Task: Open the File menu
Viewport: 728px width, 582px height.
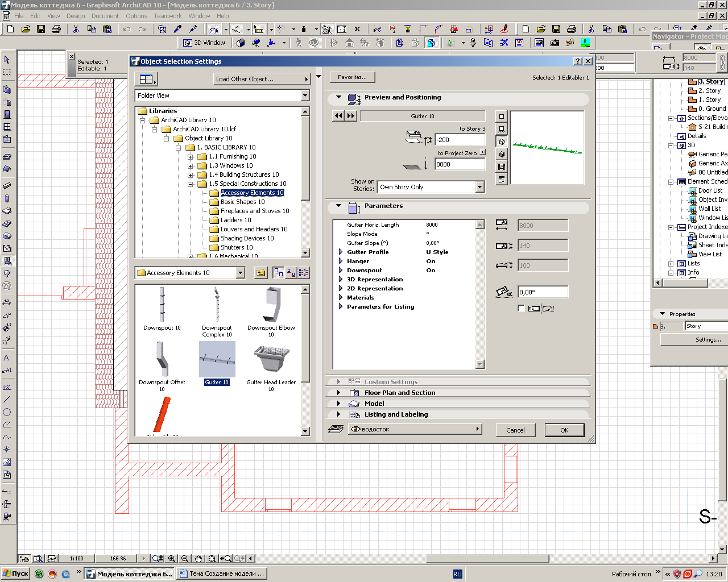Action: click(x=19, y=16)
